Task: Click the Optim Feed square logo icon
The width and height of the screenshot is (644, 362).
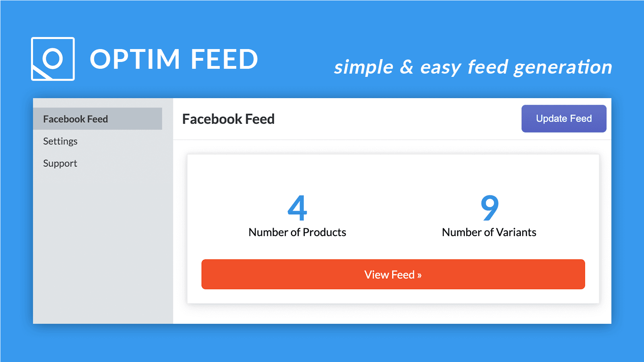Action: (x=53, y=59)
